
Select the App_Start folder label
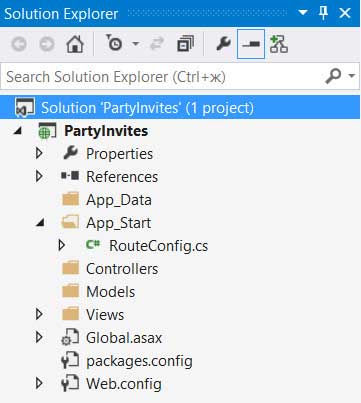tap(118, 223)
